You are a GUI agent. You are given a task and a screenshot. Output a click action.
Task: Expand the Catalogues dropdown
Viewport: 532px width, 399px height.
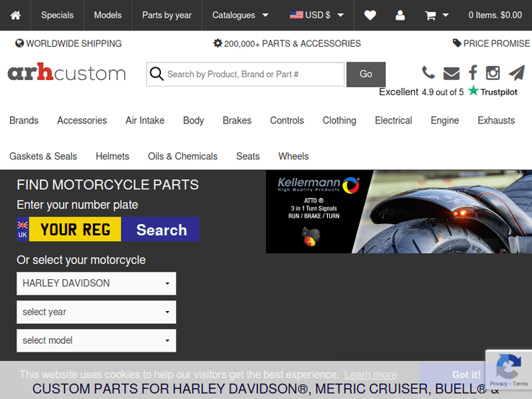tap(240, 16)
